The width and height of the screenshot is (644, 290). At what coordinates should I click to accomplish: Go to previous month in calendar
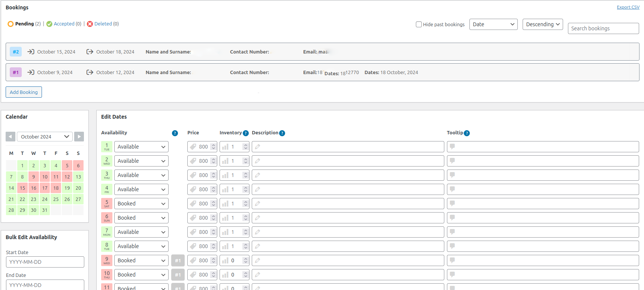click(10, 137)
